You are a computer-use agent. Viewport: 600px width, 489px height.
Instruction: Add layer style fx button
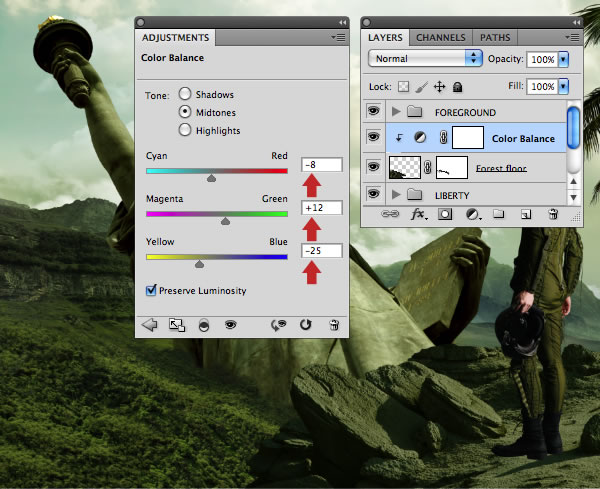click(x=419, y=214)
